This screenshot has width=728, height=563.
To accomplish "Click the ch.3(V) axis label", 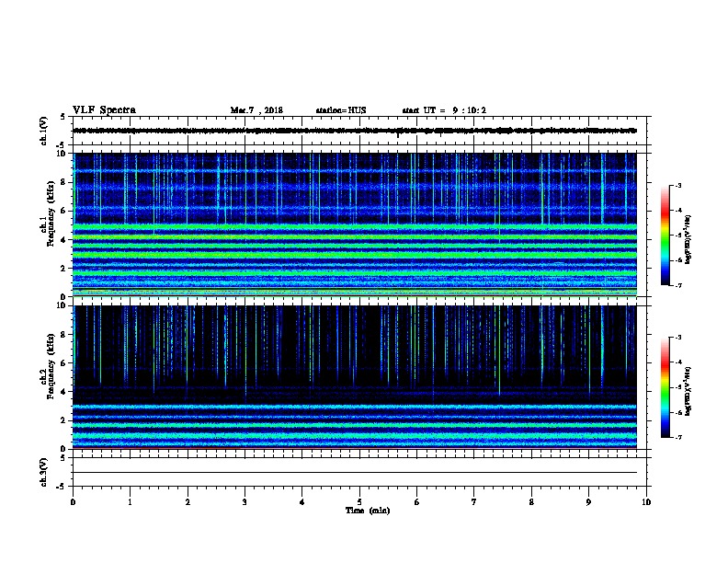I will coord(44,472).
